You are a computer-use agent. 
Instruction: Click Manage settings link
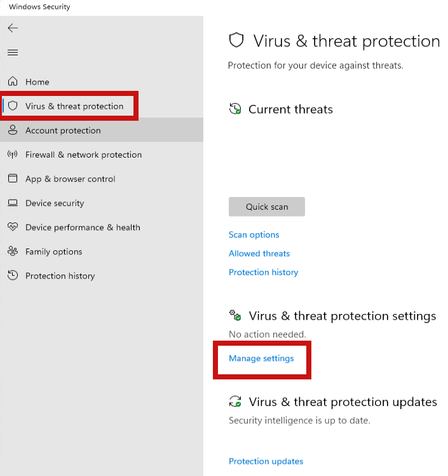tap(261, 358)
